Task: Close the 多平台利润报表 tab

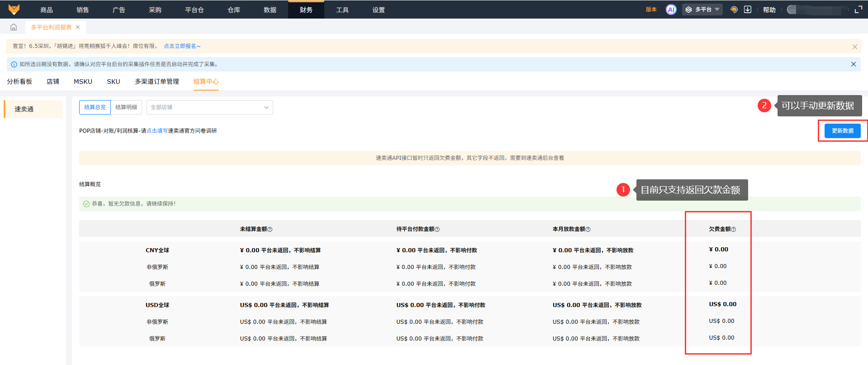Action: [78, 27]
